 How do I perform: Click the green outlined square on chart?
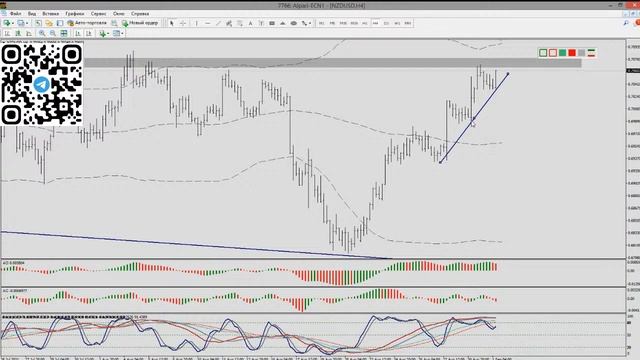click(543, 53)
